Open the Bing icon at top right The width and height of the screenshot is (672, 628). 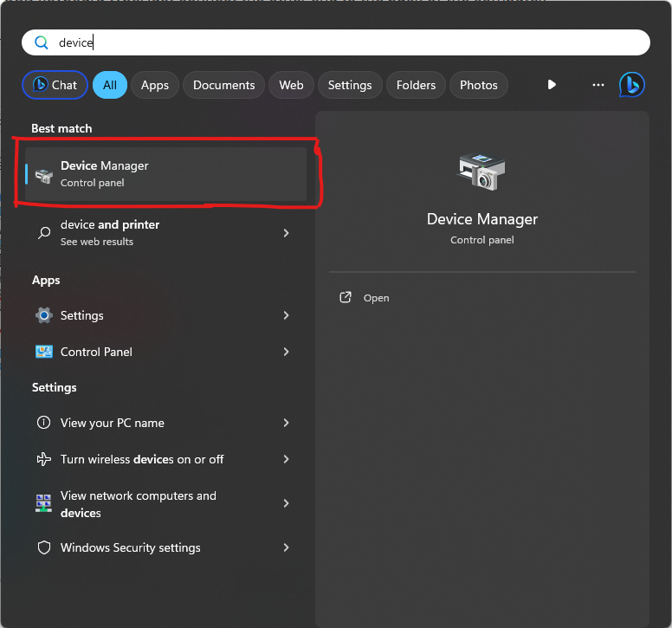click(x=631, y=84)
